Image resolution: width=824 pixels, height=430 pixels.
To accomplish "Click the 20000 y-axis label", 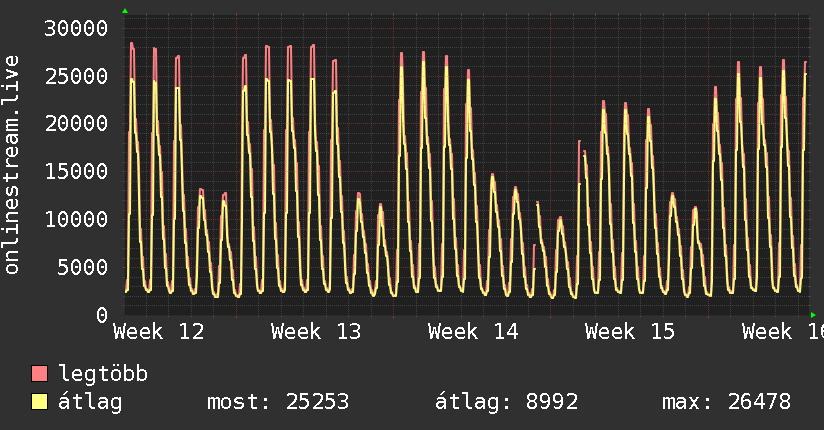I will tap(76, 124).
